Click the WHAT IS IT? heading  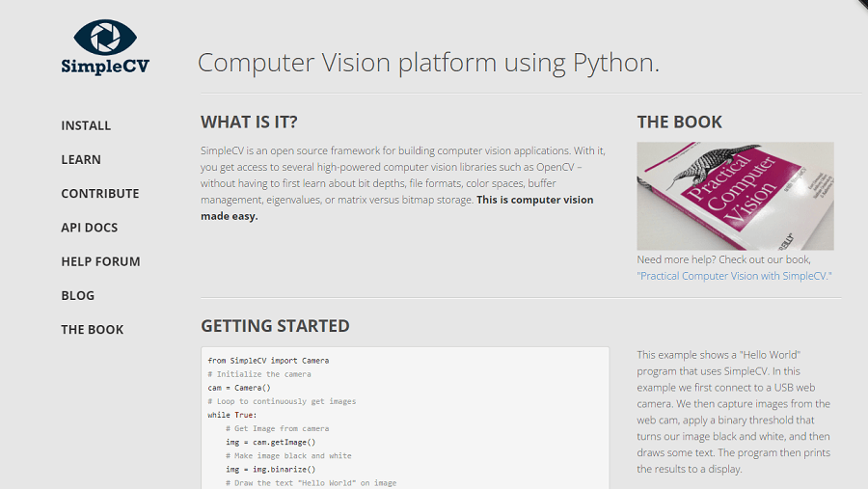pos(249,122)
